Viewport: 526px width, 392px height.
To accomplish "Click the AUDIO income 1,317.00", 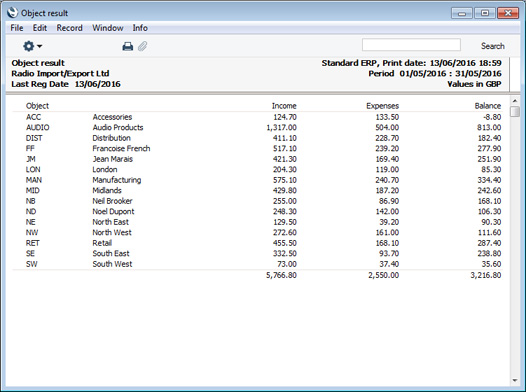I will point(281,127).
